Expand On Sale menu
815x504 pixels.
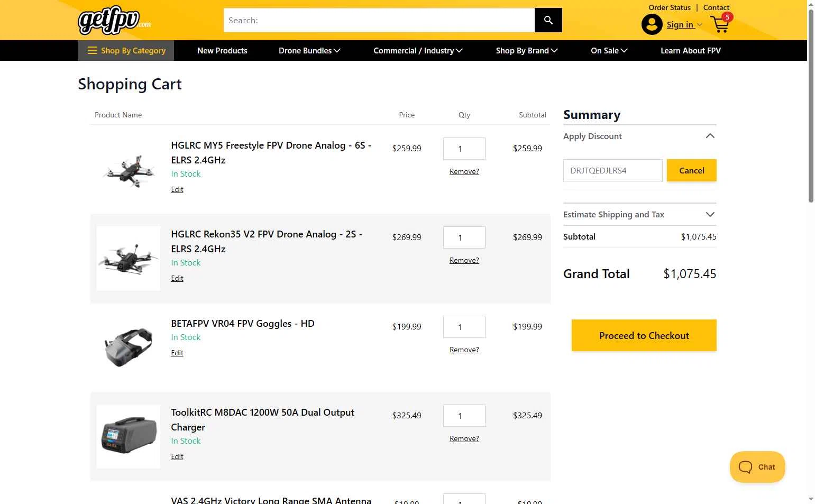[609, 51]
